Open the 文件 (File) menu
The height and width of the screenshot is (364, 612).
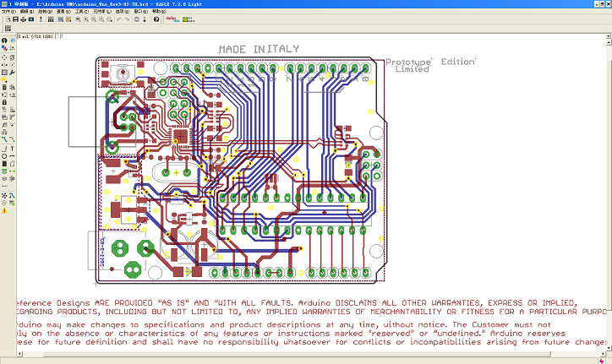click(8, 11)
